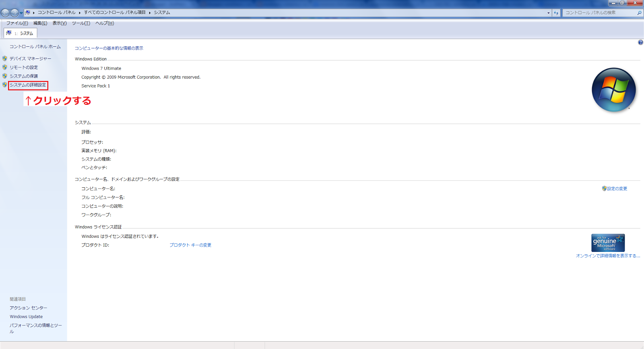Click 設定の変更 link
The width and height of the screenshot is (644, 349).
(617, 189)
